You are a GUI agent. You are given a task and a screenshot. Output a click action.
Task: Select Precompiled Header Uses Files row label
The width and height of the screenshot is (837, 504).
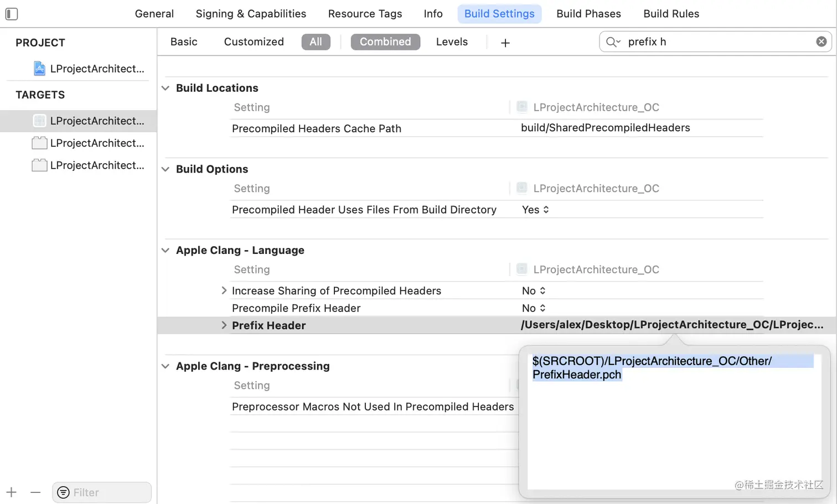pyautogui.click(x=364, y=210)
